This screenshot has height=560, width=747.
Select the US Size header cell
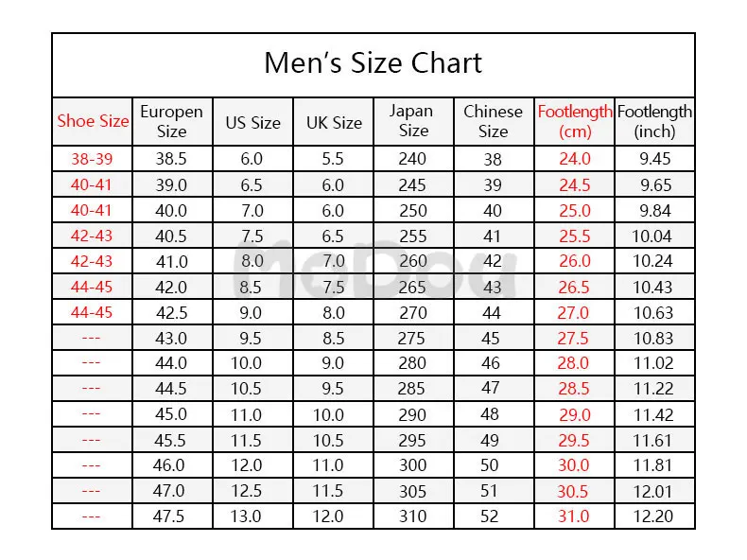point(252,121)
